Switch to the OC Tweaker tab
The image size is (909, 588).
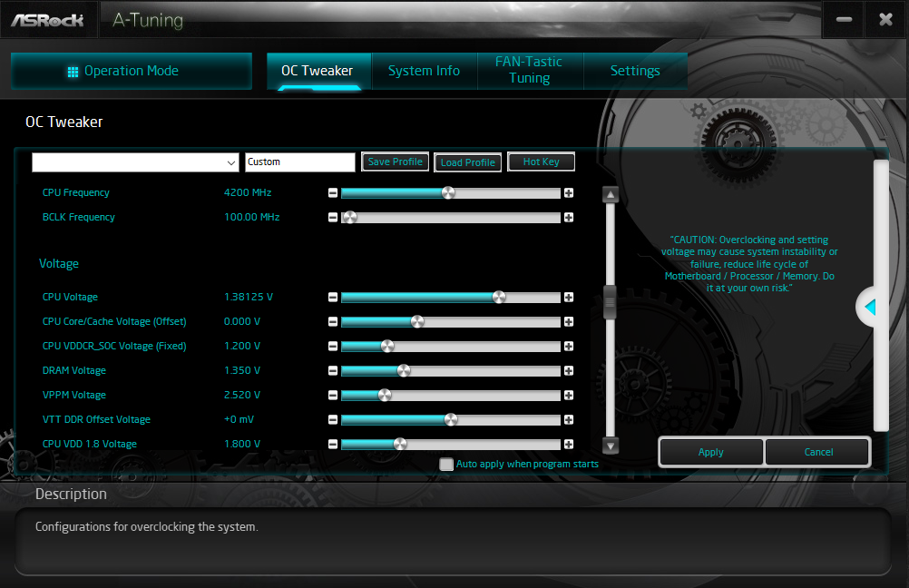pos(318,71)
